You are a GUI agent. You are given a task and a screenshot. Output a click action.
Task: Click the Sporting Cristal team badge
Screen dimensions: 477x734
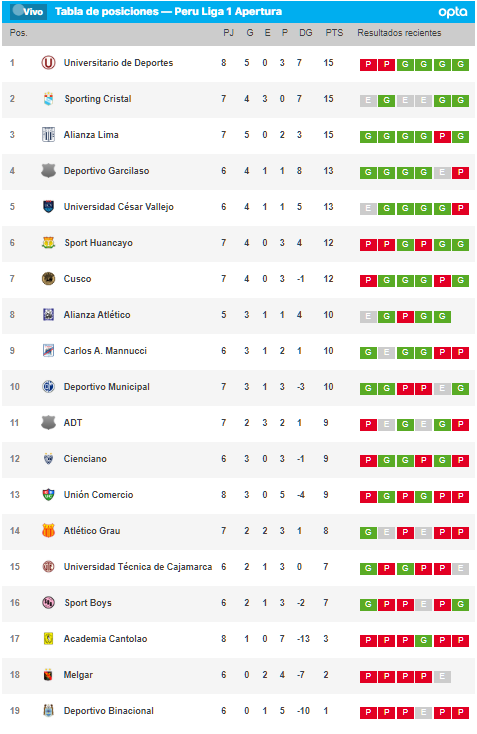pyautogui.click(x=48, y=99)
